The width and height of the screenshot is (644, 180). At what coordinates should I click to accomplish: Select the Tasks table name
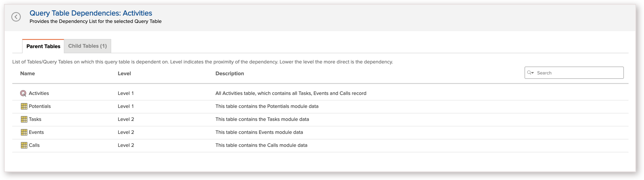35,119
